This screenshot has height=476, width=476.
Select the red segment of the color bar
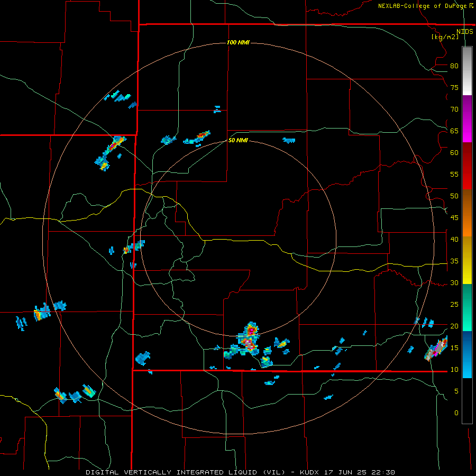(x=467, y=166)
